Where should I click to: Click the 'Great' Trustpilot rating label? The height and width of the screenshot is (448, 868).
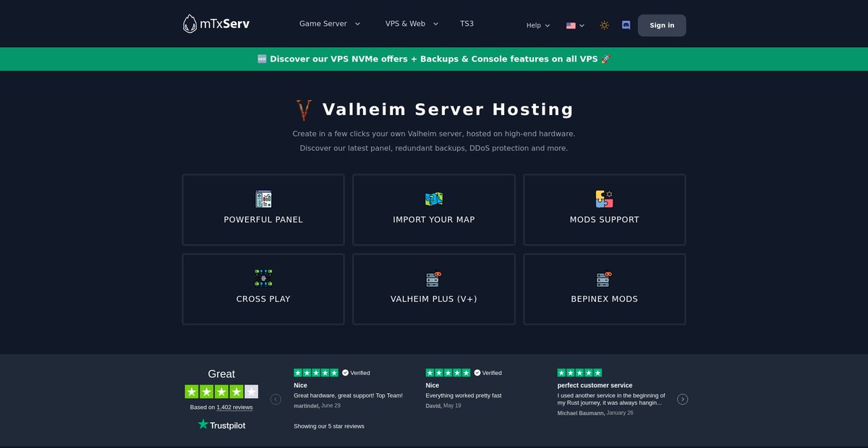coord(221,374)
